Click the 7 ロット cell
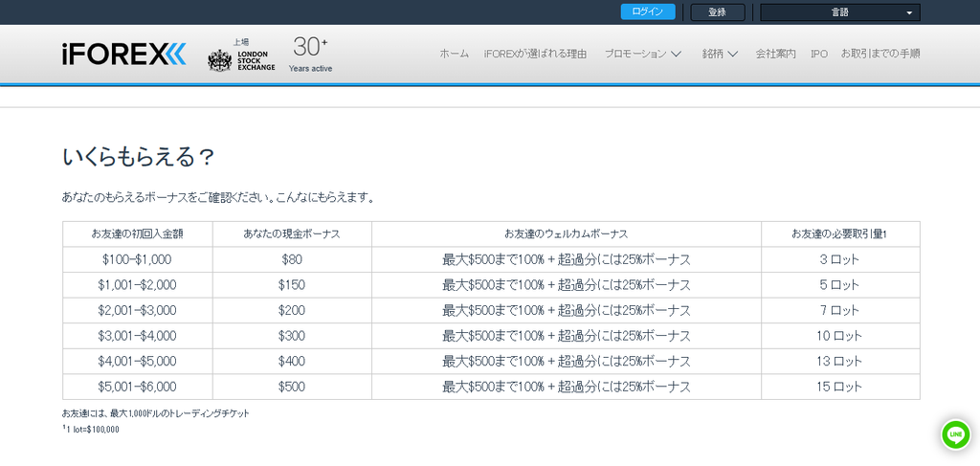The width and height of the screenshot is (980, 466). coord(840,310)
